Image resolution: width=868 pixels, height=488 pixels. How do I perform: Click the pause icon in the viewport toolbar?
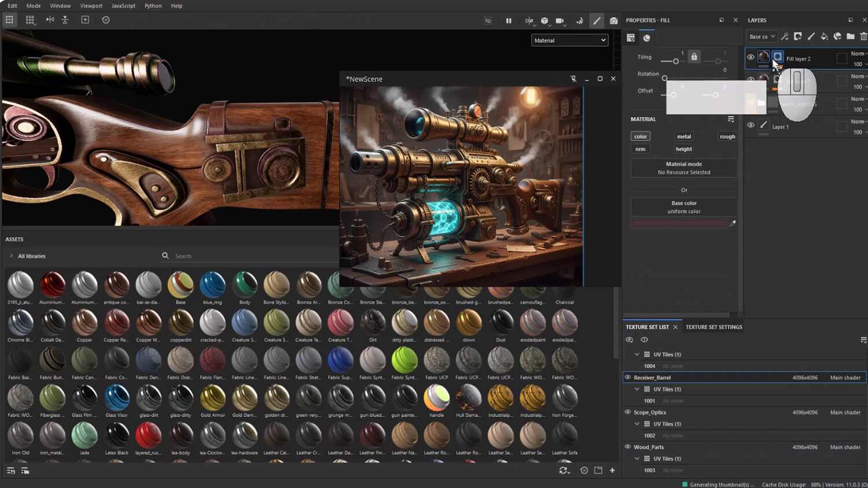509,20
